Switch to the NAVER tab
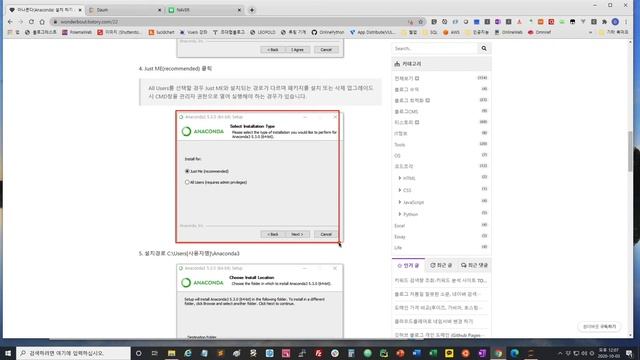 click(x=204, y=10)
